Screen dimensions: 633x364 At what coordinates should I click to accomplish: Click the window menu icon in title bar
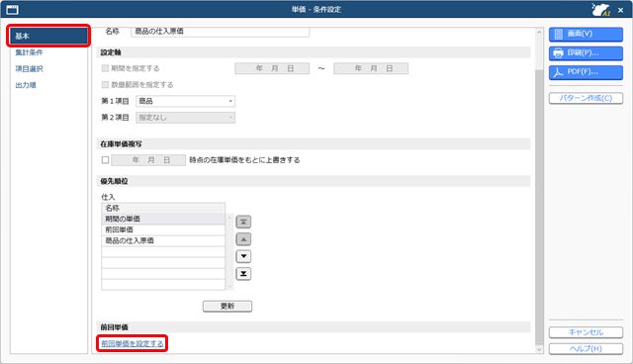[x=13, y=9]
